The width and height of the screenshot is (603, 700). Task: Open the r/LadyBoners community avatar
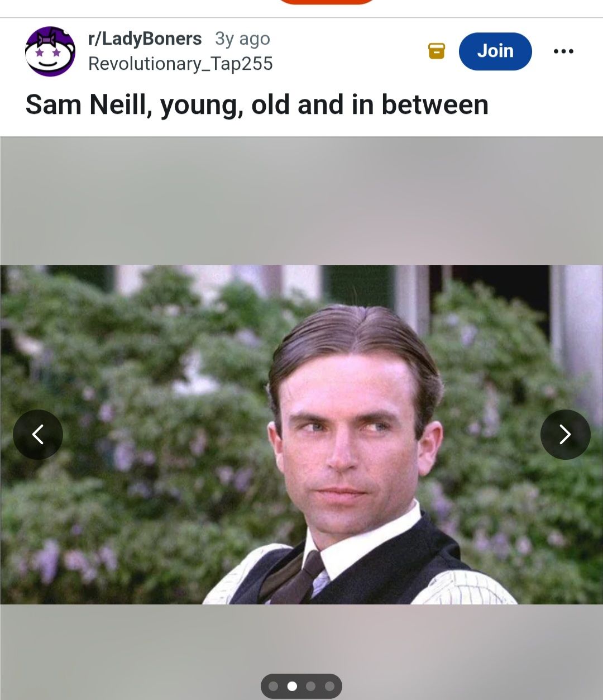[50, 51]
